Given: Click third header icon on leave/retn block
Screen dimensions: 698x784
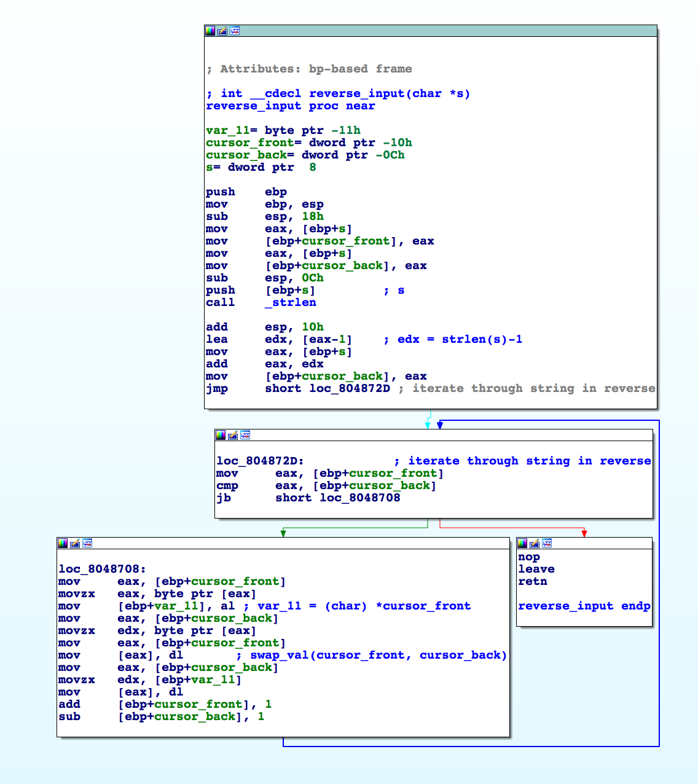Looking at the screenshot, I should click(547, 543).
